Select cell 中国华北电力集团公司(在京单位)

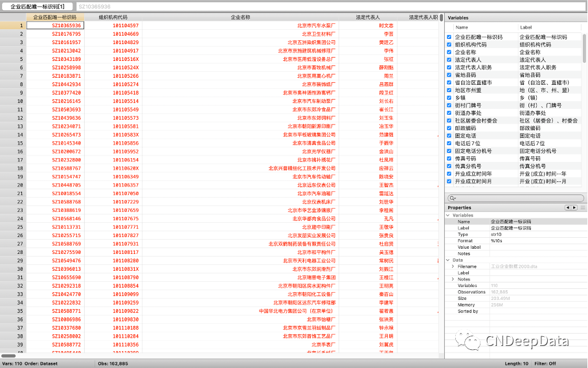240,311
